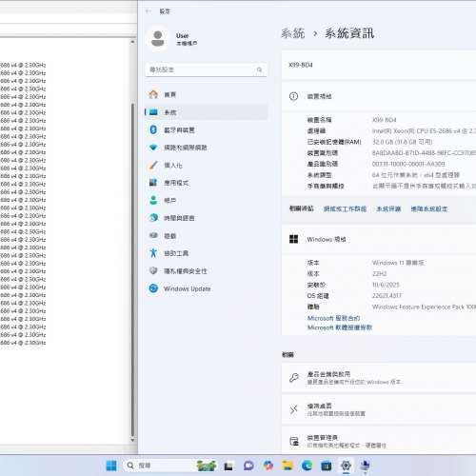Click the scroll down arrow in the left window

(132, 440)
